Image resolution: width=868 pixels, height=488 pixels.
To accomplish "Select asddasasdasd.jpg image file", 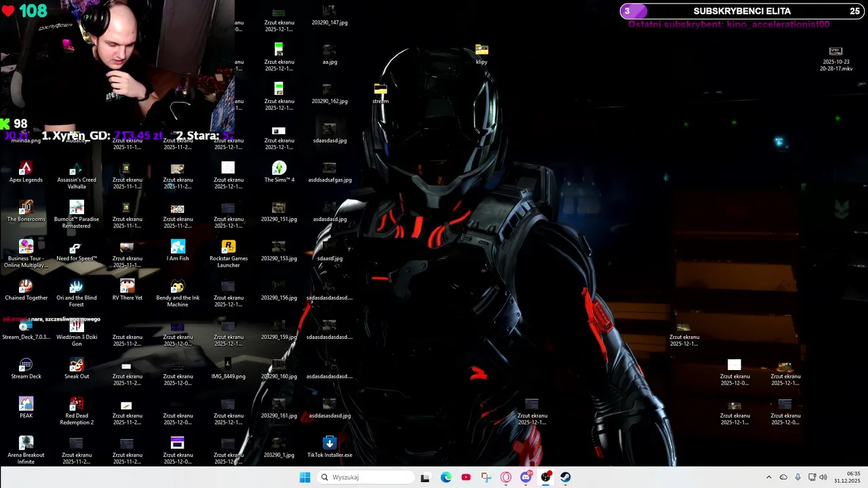I will tap(330, 408).
